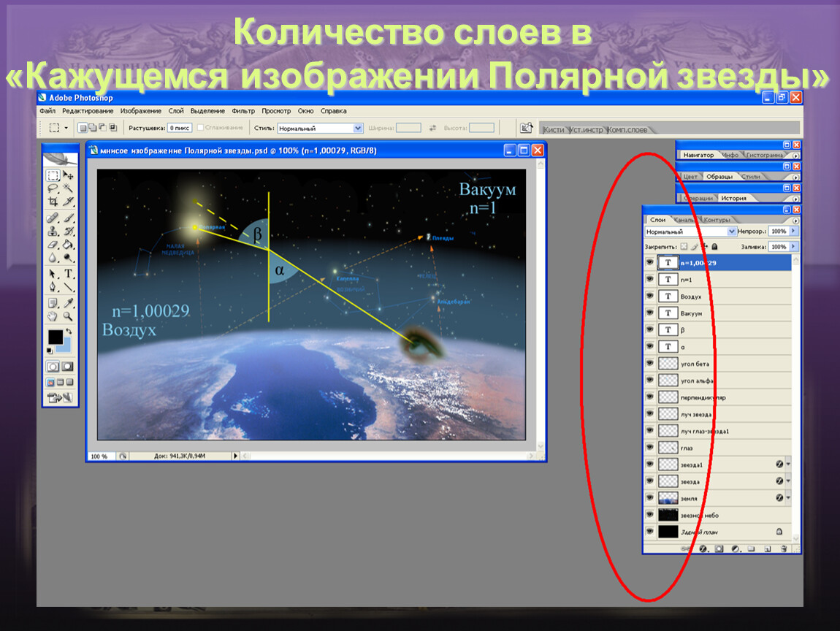
Task: Hide the земля layer
Action: tap(650, 497)
